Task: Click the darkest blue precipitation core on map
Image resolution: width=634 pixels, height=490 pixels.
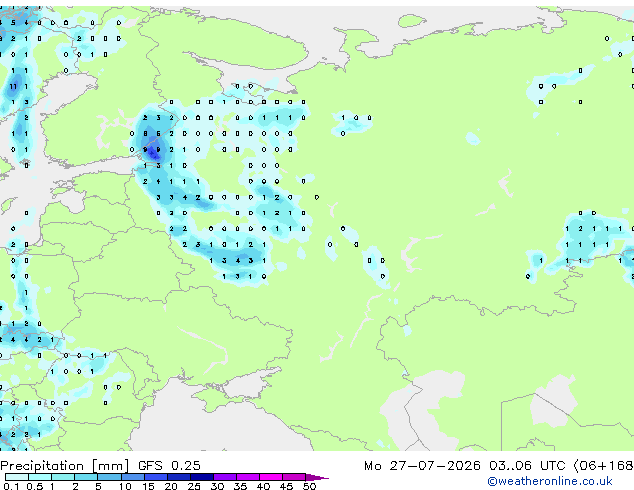Action: 152,153
